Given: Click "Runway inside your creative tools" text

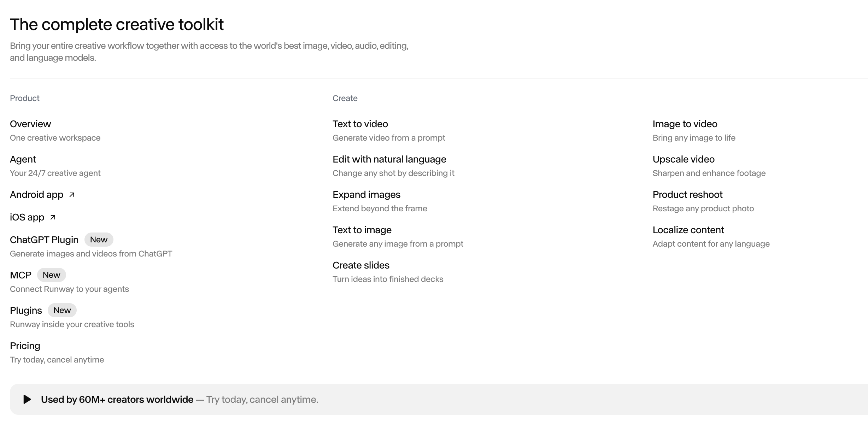Looking at the screenshot, I should (x=72, y=324).
